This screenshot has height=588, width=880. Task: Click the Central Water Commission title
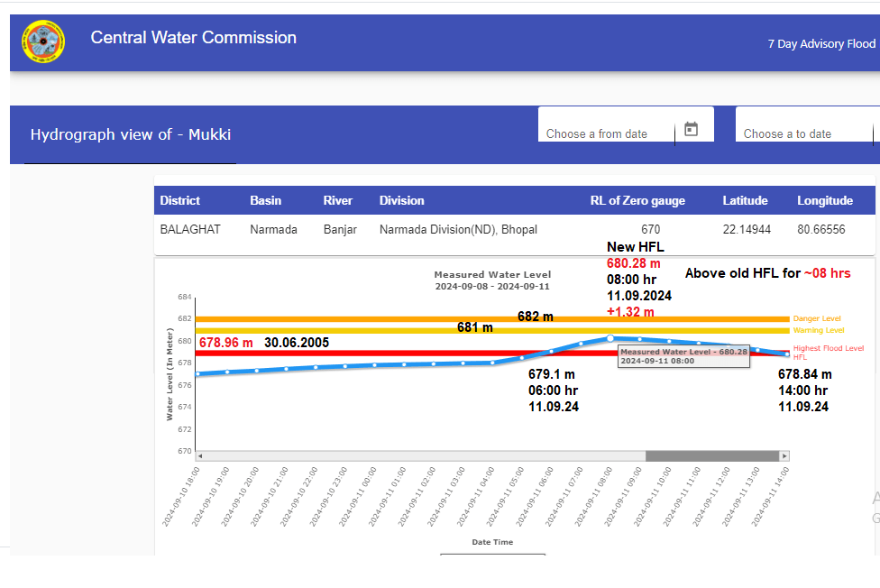click(x=193, y=38)
